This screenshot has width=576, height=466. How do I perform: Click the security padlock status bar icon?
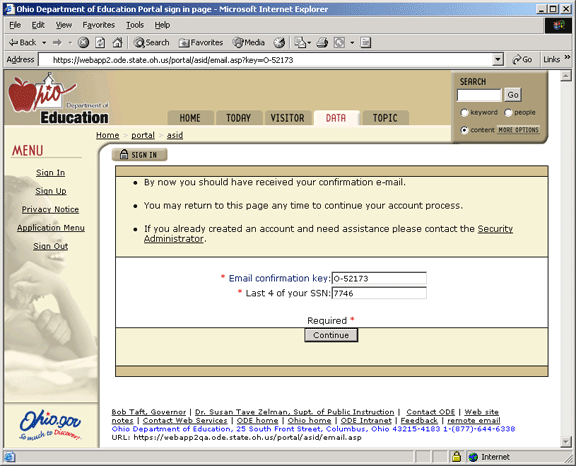click(x=456, y=456)
